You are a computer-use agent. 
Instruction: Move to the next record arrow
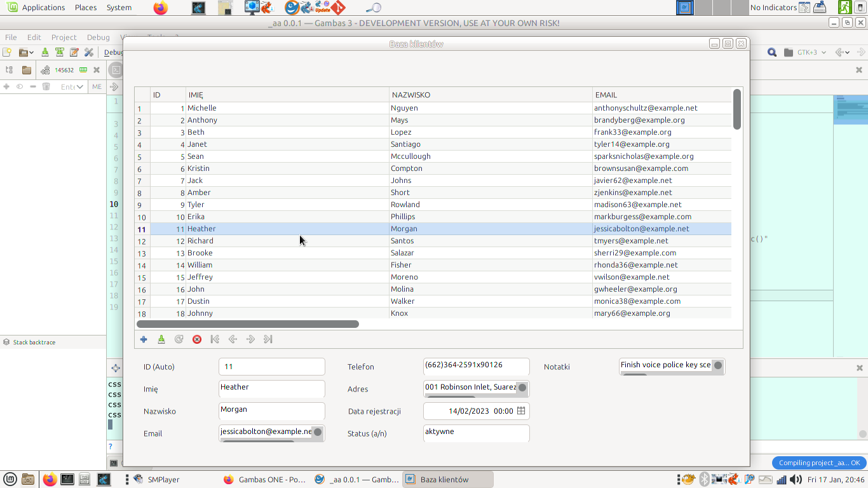[250, 339]
